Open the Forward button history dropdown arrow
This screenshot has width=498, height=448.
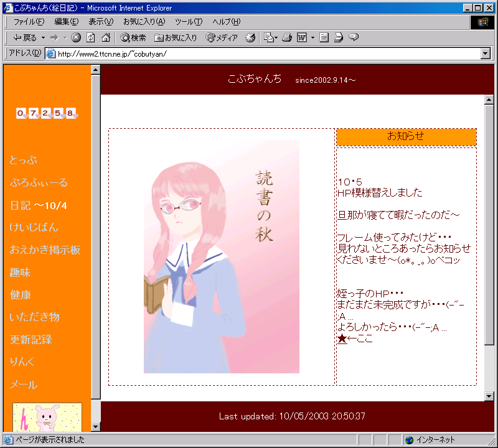tap(65, 38)
